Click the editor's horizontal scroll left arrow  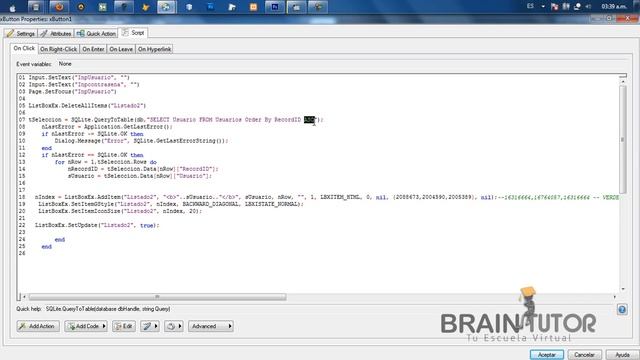[x=24, y=297]
